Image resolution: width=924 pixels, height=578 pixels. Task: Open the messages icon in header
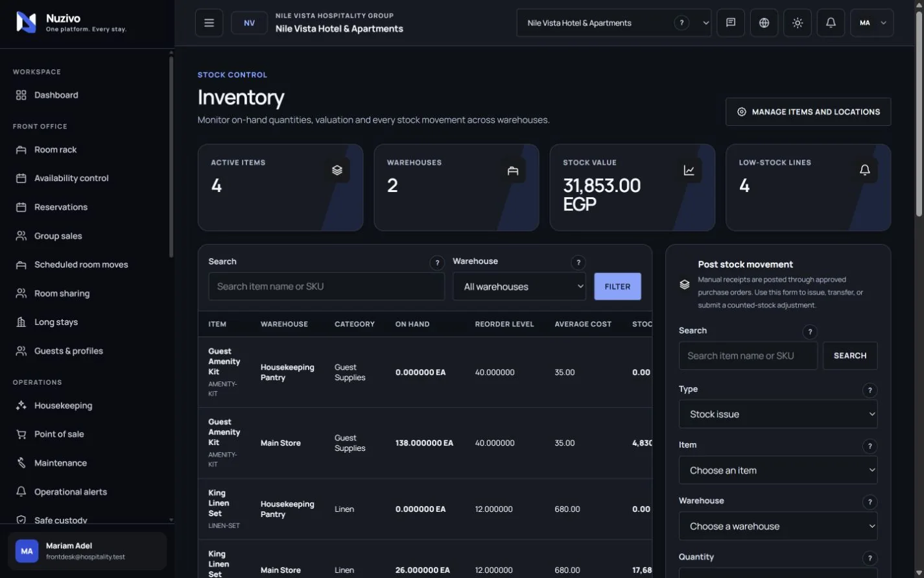tap(731, 23)
